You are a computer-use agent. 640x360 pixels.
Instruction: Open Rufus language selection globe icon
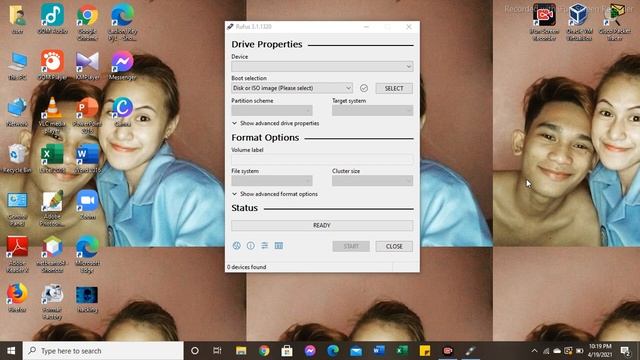236,246
